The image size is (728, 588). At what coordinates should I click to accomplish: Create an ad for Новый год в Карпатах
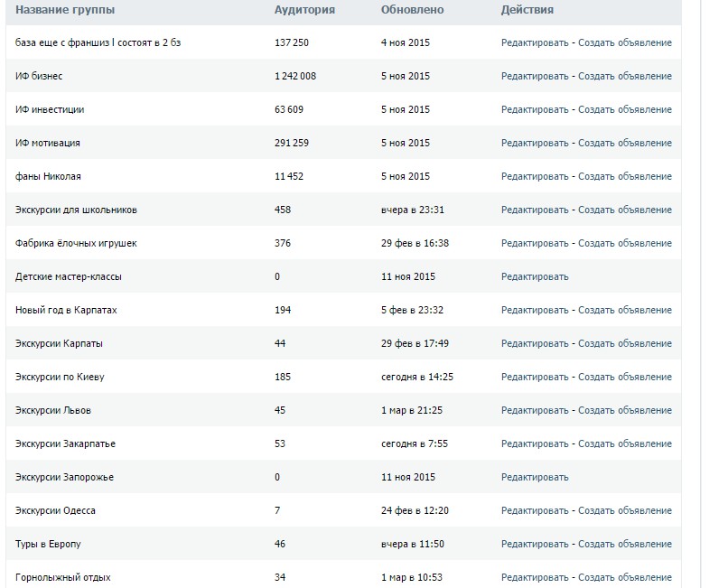click(x=625, y=310)
